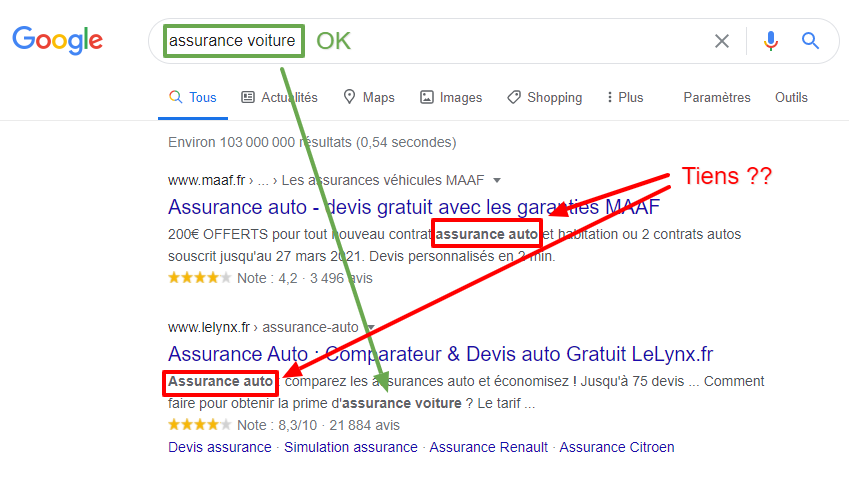
Task: Open the Assurance Renault sitelink
Action: (x=488, y=448)
